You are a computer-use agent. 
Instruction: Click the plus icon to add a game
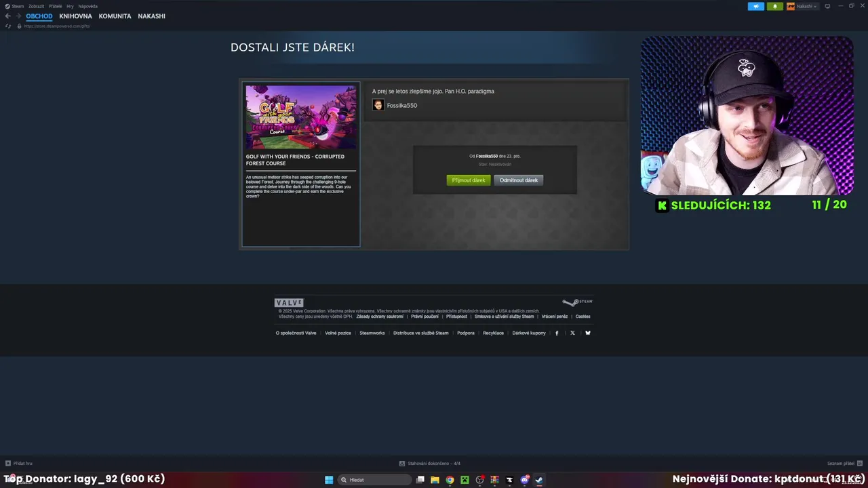pyautogui.click(x=8, y=464)
